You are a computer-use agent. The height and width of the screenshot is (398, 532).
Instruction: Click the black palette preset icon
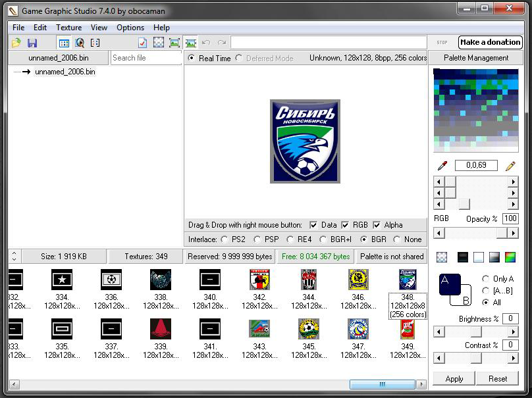point(463,257)
